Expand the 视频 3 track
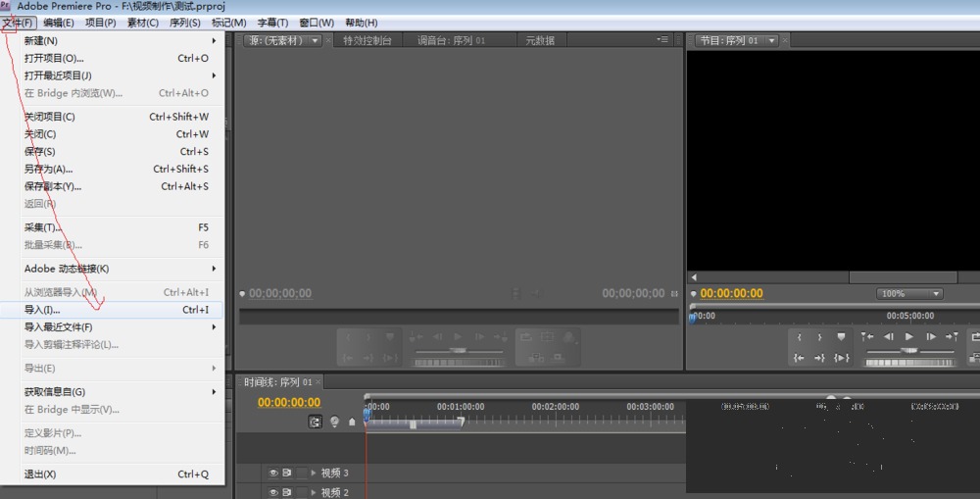980x499 pixels. click(314, 473)
